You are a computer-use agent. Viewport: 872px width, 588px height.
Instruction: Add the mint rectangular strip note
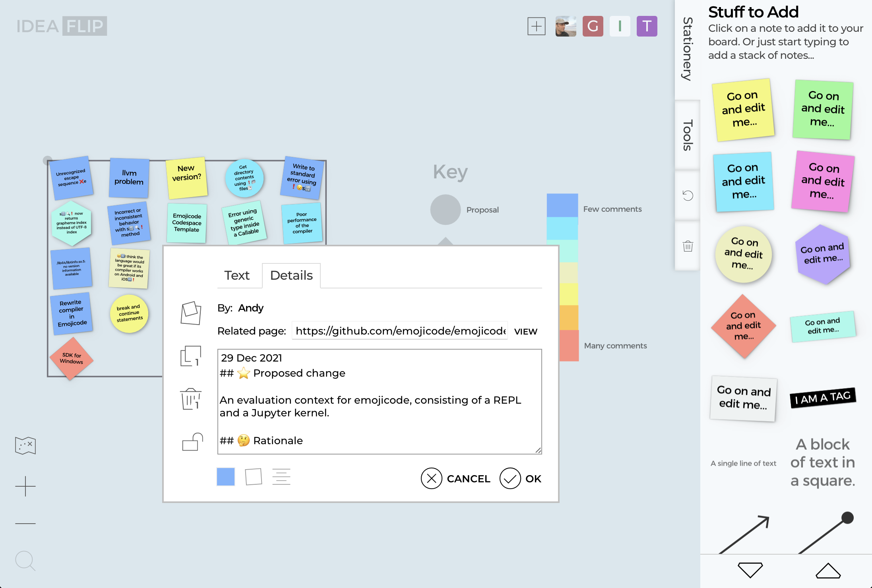(823, 326)
